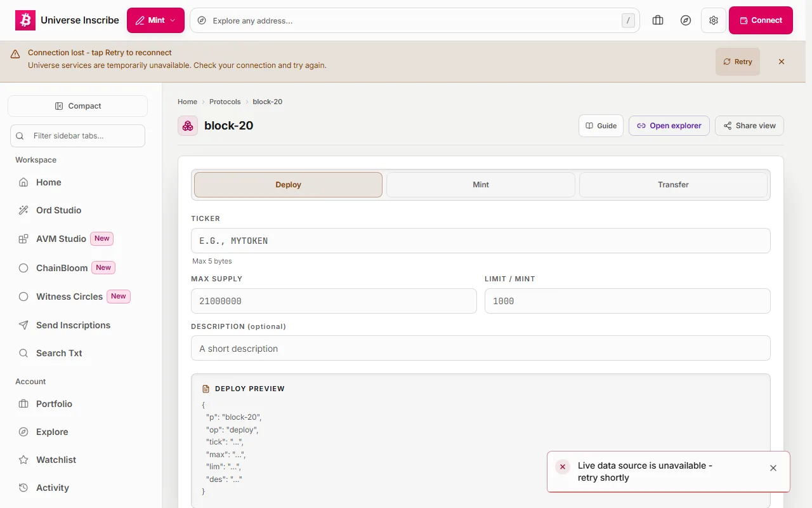Select the Deploy tab
Viewport: 812px width, 508px height.
point(288,185)
